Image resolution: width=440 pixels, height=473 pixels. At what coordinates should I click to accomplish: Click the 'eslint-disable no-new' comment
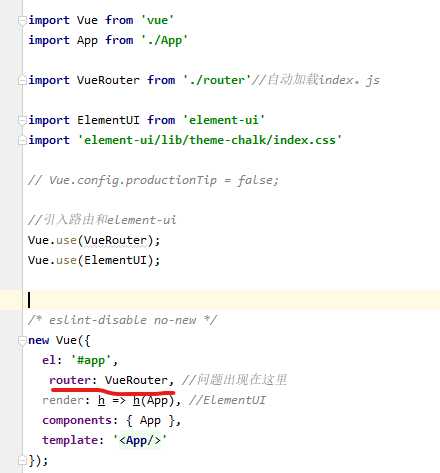(122, 320)
